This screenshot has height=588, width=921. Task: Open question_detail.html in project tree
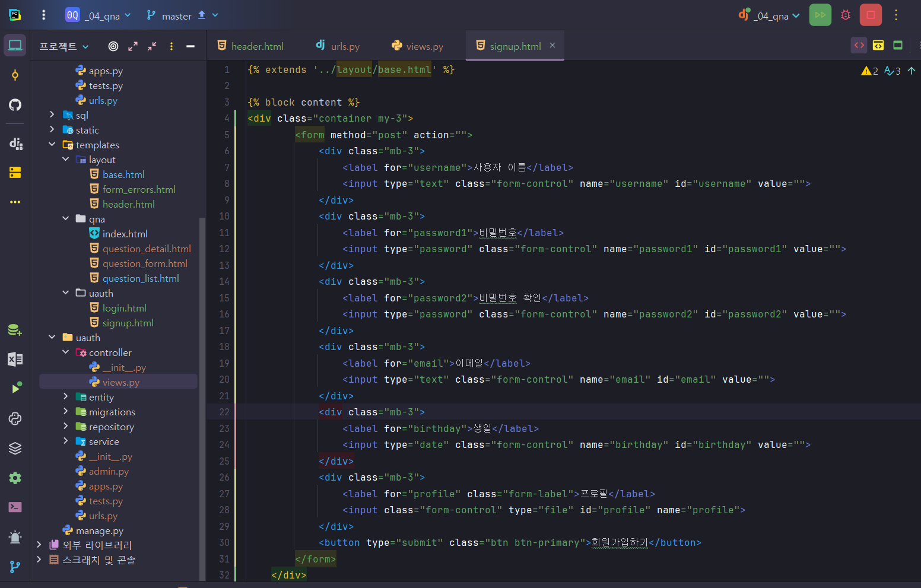pos(147,249)
